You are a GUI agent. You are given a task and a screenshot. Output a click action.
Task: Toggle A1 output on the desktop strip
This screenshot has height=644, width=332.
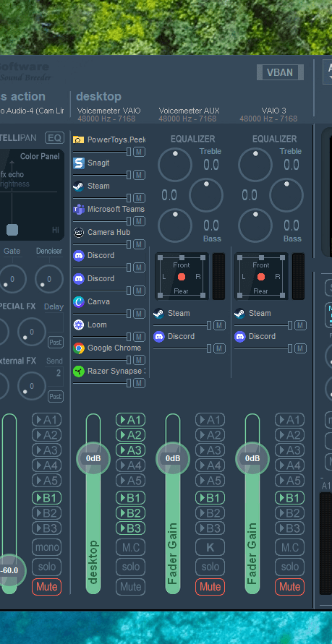pyautogui.click(x=130, y=420)
